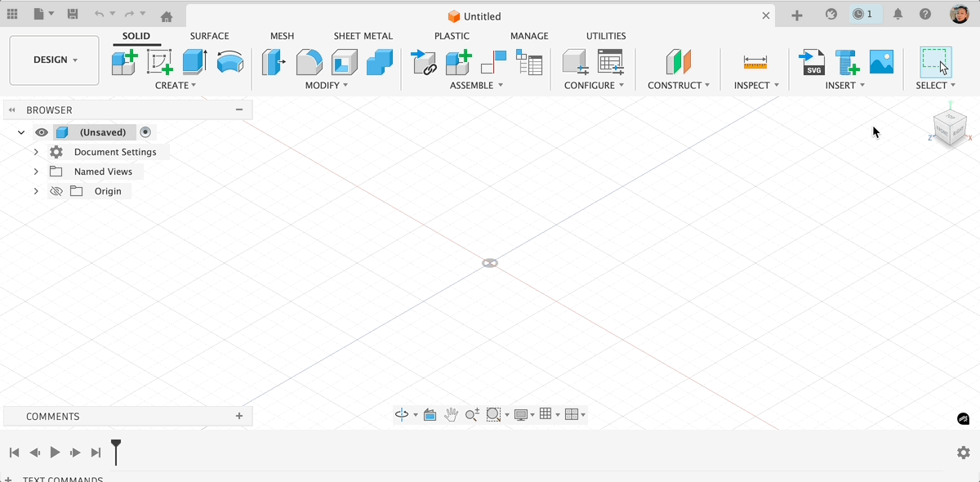
Task: Select the Combine tool
Action: [x=380, y=62]
